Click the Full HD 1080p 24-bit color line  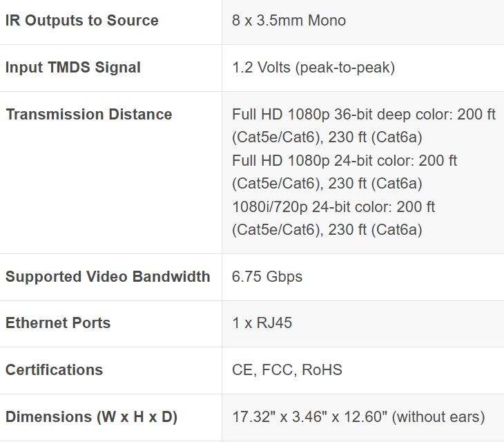click(345, 161)
